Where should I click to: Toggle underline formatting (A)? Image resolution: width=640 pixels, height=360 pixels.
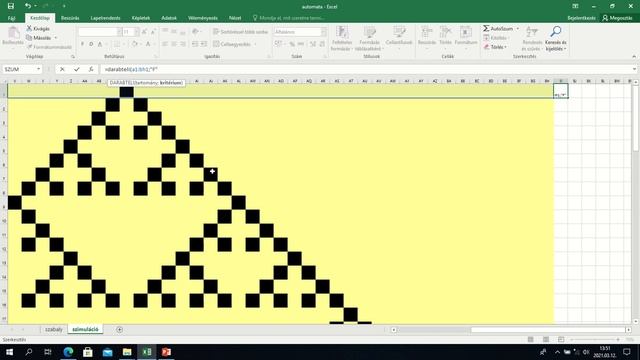coord(100,44)
